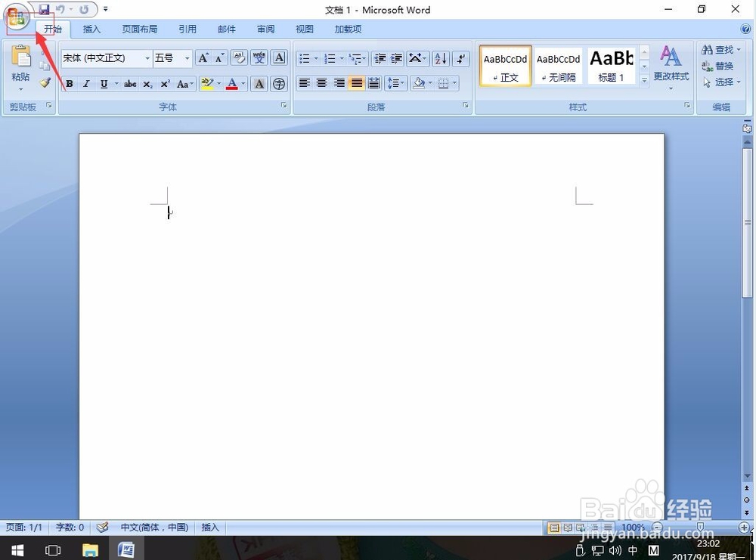Open the phonetic guide (wén) tool
The image size is (756, 560).
point(259,58)
